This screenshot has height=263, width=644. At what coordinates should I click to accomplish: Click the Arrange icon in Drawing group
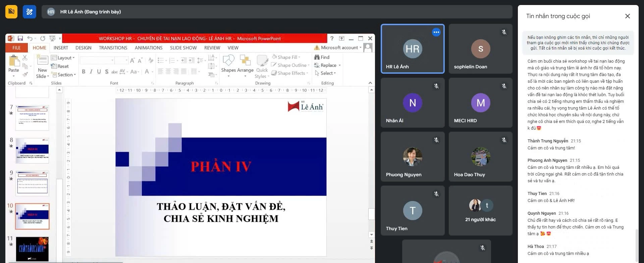(x=245, y=61)
